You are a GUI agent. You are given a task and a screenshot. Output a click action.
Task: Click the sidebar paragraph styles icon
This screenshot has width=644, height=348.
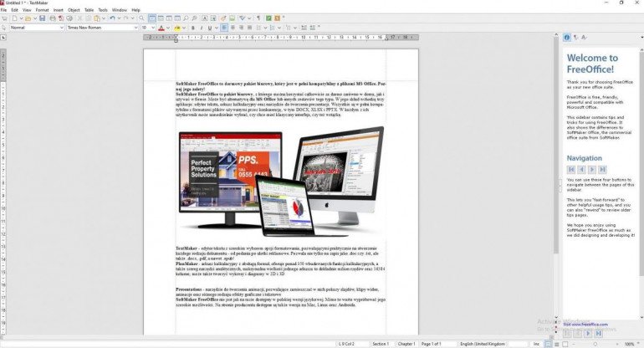point(575,38)
